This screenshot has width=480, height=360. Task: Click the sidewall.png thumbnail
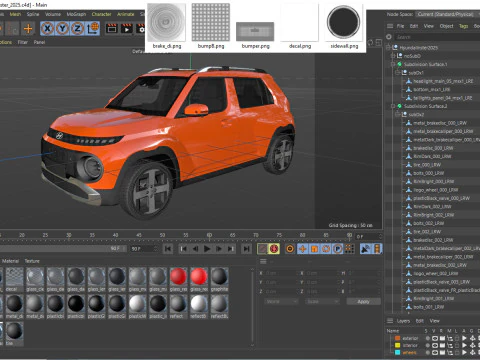coord(344,22)
